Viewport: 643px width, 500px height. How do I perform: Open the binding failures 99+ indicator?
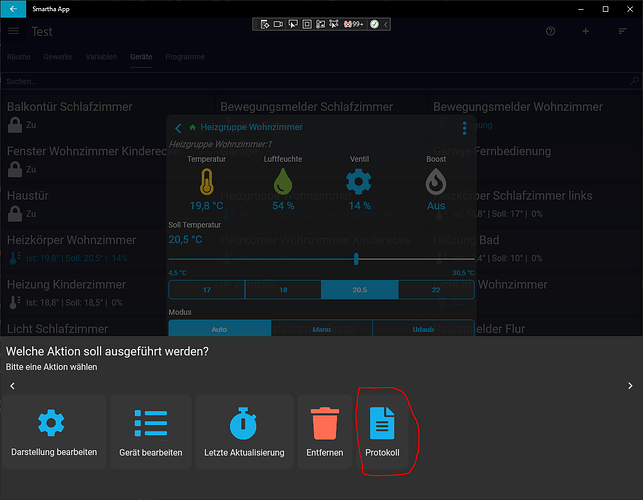[353, 24]
